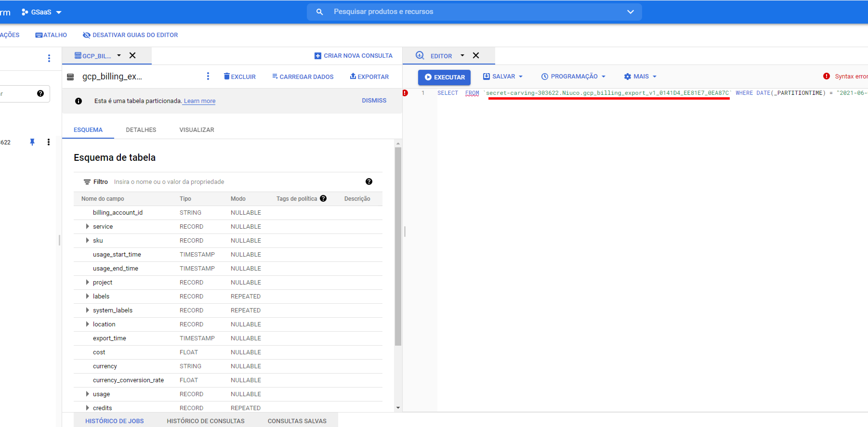Screen dimensions: 868x427
Task: Click Criar Nova Consulta plus icon
Action: click(317, 56)
